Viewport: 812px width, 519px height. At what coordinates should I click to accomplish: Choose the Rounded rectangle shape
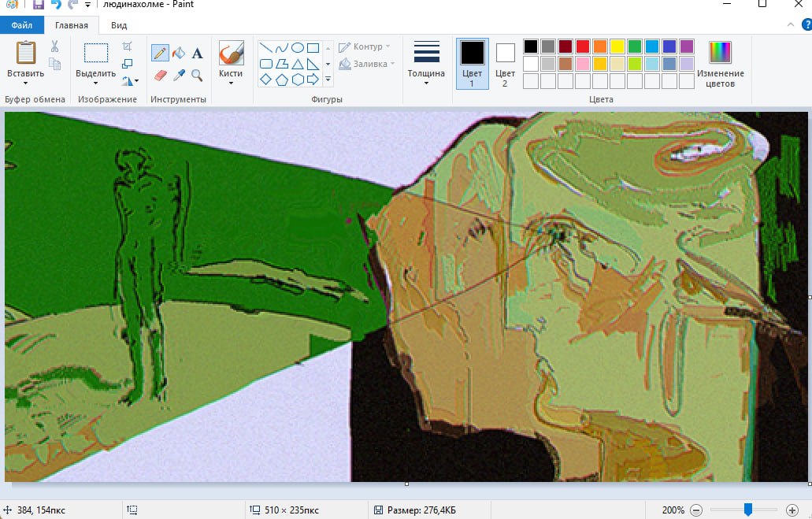266,64
